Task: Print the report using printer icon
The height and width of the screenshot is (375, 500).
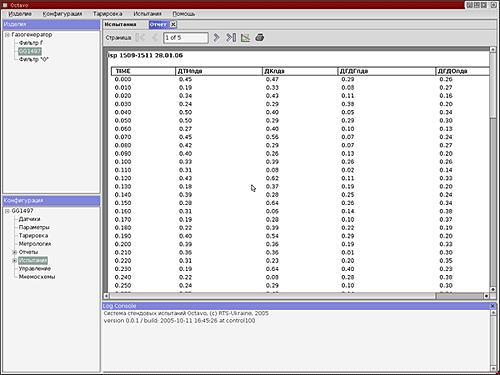Action: tap(260, 38)
